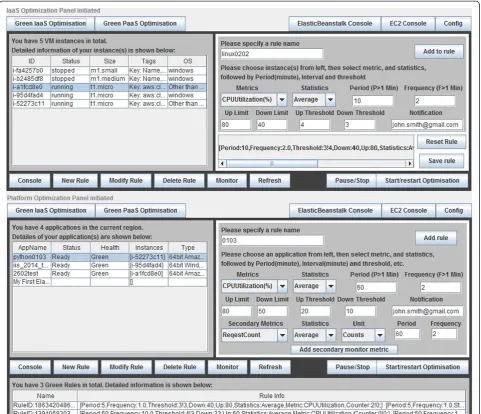Click Add secondary monitor metric button
The width and height of the screenshot is (481, 414).
pos(344,349)
